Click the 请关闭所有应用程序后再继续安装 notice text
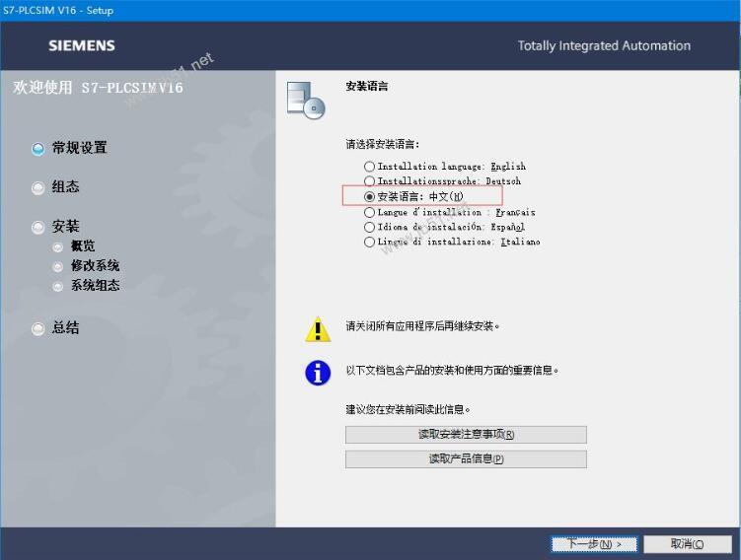741x560 pixels. (422, 326)
